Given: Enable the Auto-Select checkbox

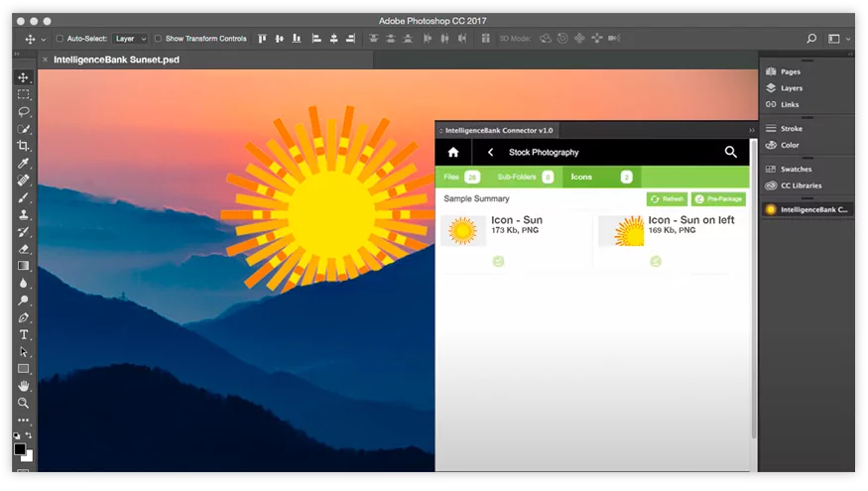Looking at the screenshot, I should pos(60,39).
